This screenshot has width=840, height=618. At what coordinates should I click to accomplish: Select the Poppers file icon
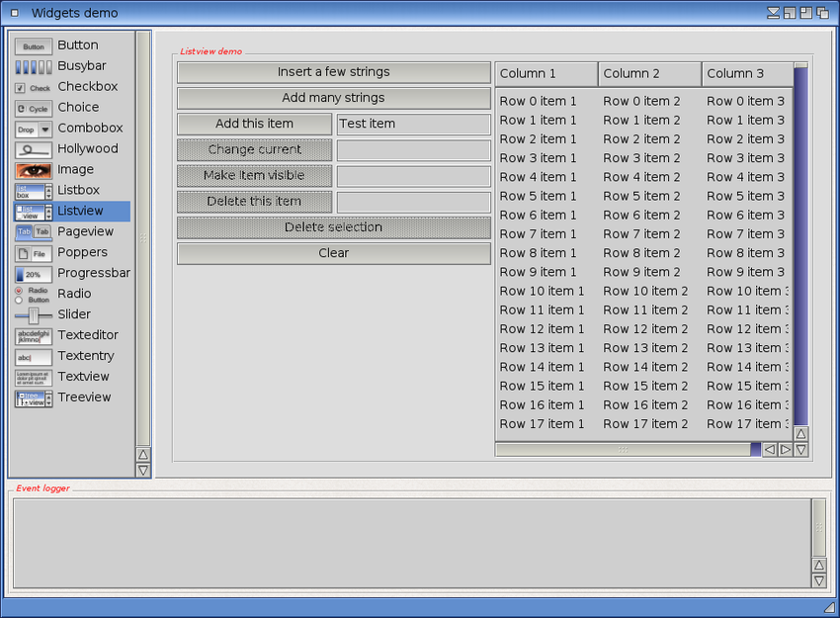[x=34, y=253]
